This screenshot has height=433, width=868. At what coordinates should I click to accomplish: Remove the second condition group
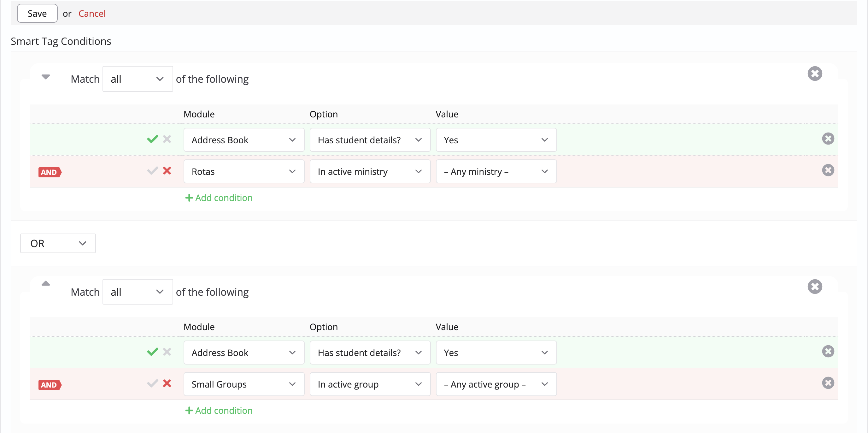[815, 287]
